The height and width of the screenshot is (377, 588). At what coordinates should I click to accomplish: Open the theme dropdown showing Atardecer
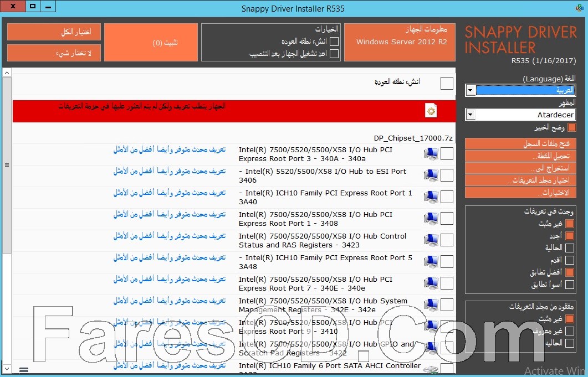[x=520, y=115]
